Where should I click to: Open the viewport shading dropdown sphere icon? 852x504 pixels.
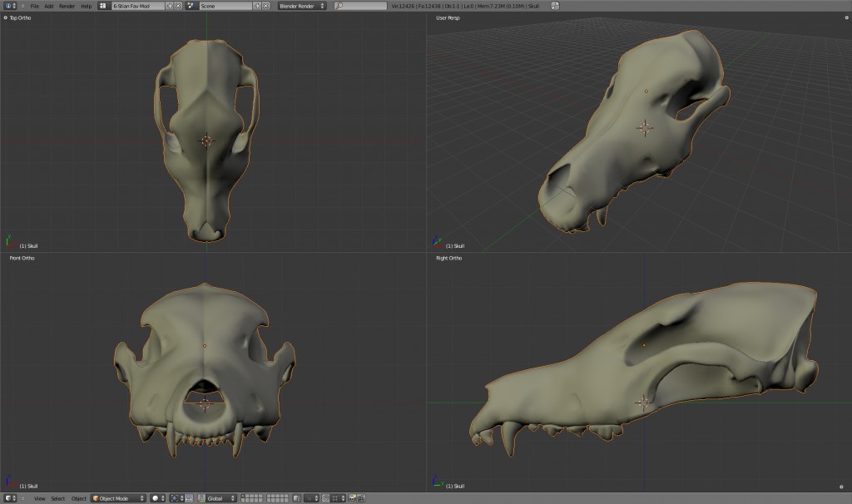(x=156, y=497)
